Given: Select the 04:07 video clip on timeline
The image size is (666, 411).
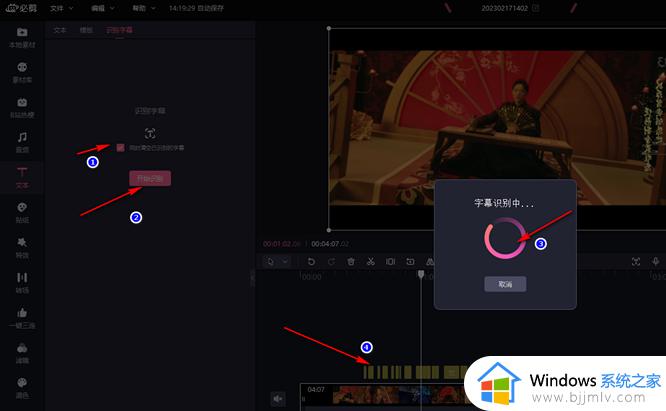Looking at the screenshot, I should point(382,396).
